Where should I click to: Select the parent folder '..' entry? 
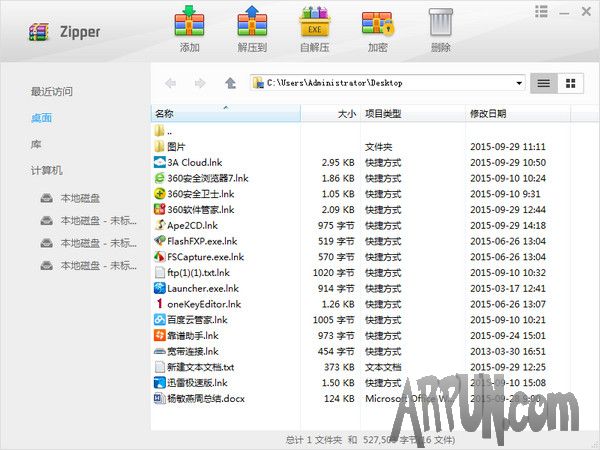coord(163,131)
